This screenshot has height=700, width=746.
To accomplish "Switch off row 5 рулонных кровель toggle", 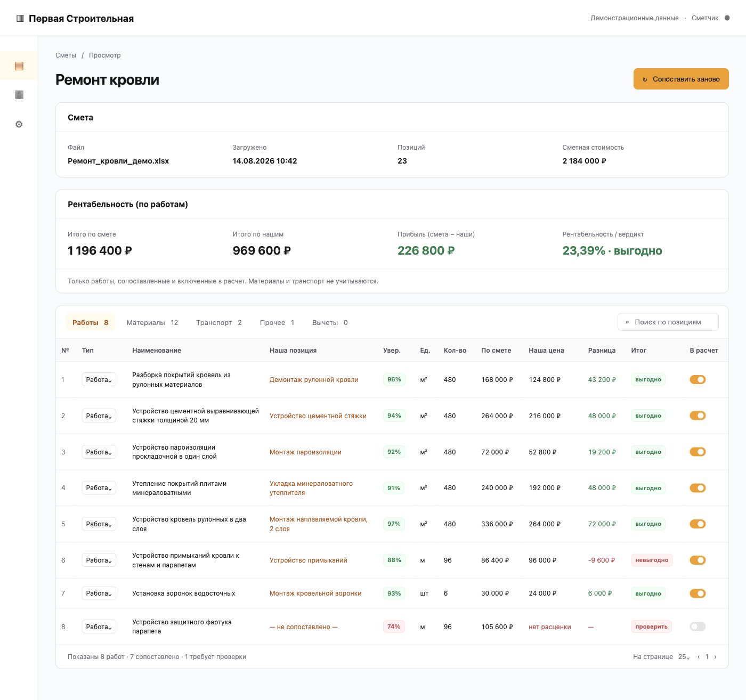I will click(x=698, y=524).
